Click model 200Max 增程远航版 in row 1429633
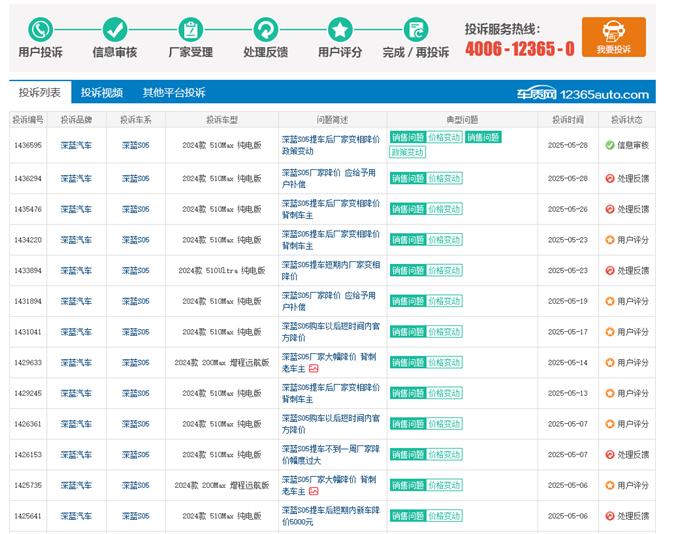The image size is (700, 534). click(x=222, y=363)
